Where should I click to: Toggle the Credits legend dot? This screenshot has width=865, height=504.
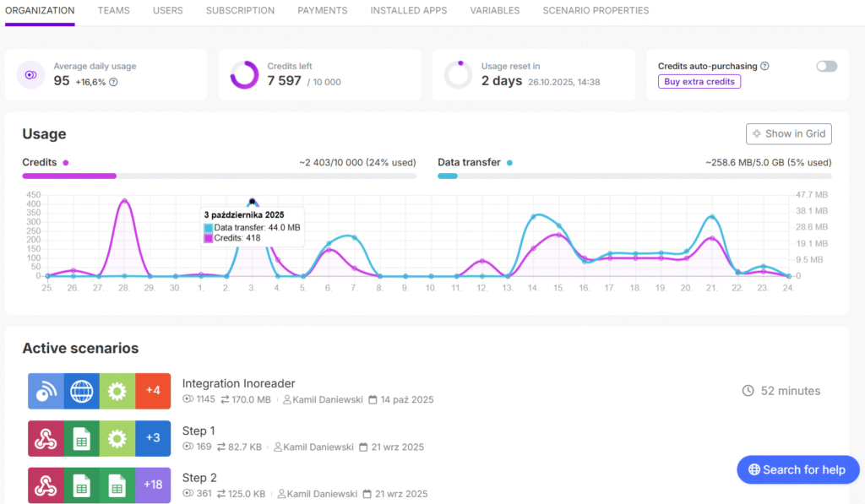[x=66, y=163]
